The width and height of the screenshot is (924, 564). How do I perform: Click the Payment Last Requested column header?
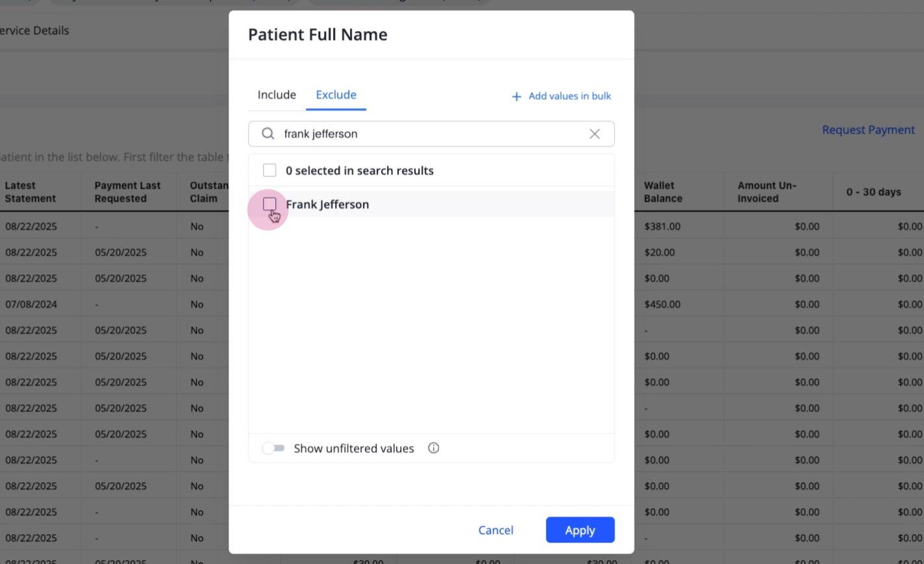[x=127, y=192]
